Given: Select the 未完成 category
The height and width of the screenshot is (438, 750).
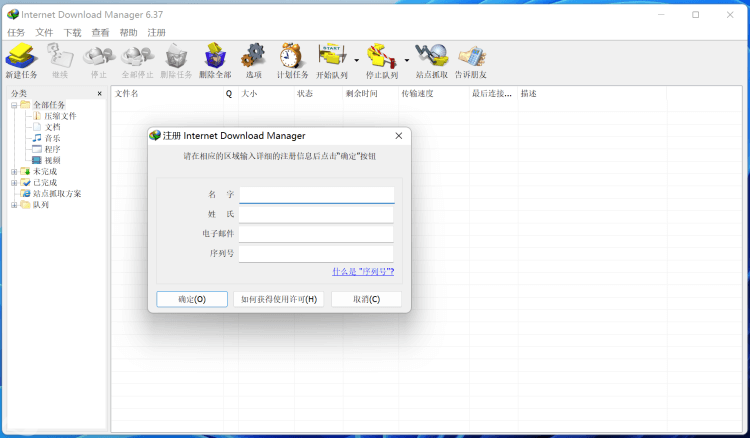Looking at the screenshot, I should coord(45,171).
